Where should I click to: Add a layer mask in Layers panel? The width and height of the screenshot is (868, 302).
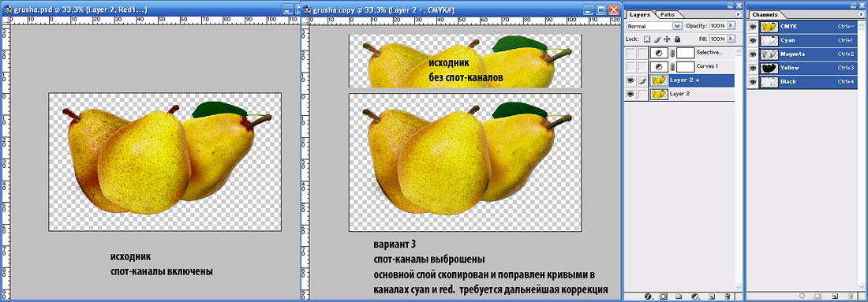click(x=663, y=296)
